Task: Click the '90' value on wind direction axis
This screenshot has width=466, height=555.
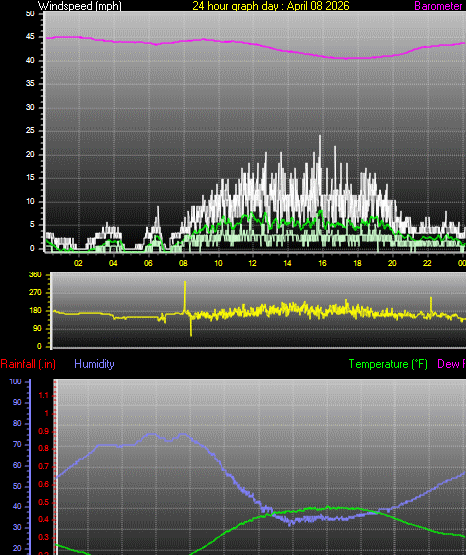Action: point(37,328)
